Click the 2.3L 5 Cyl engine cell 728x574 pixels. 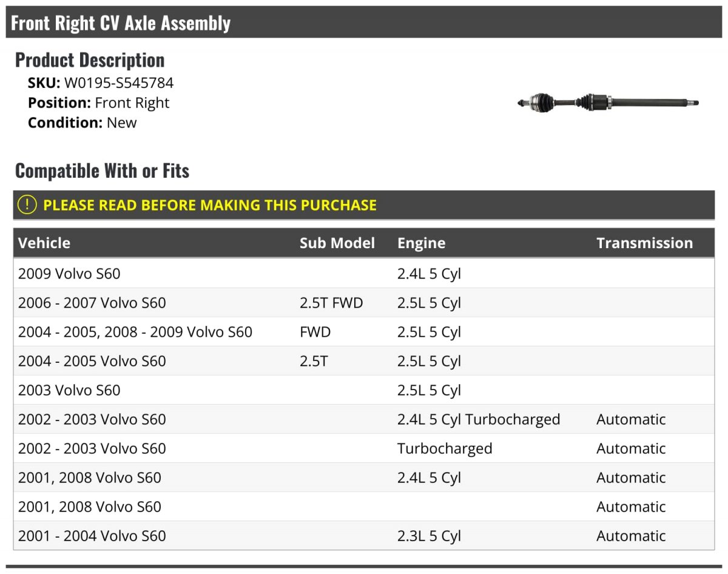429,536
